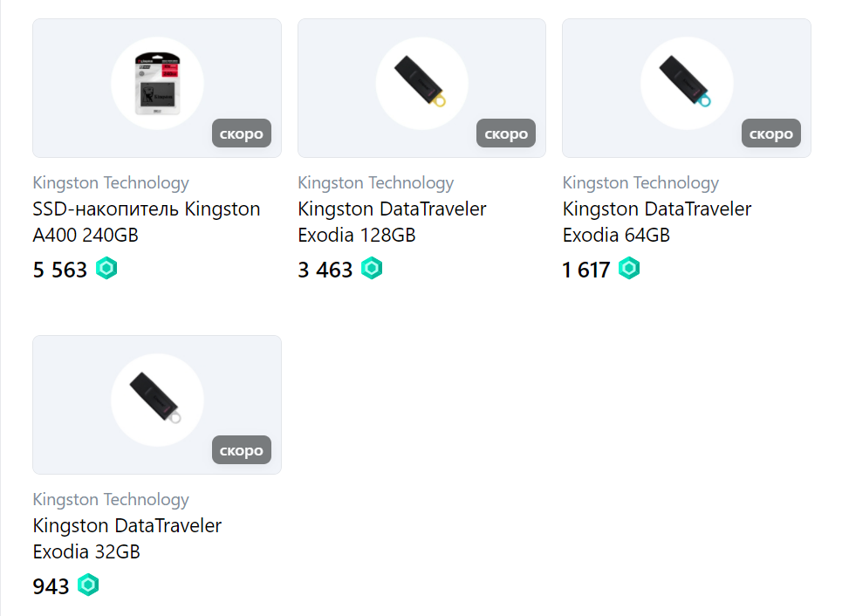
Task: Click the 'скоро' badge on the SSD card
Action: tap(242, 133)
